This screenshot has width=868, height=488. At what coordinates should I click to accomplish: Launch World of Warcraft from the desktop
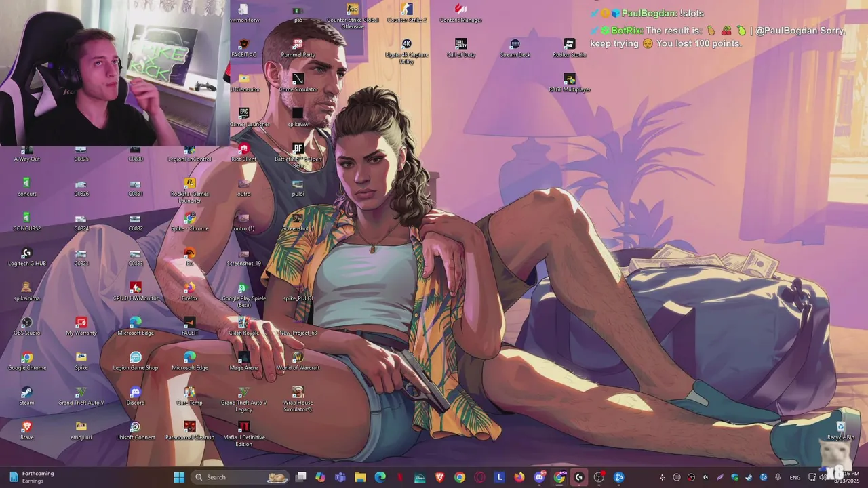[x=298, y=361]
